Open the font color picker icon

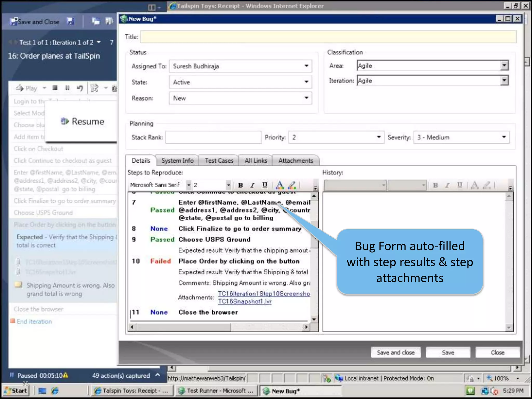pos(280,185)
